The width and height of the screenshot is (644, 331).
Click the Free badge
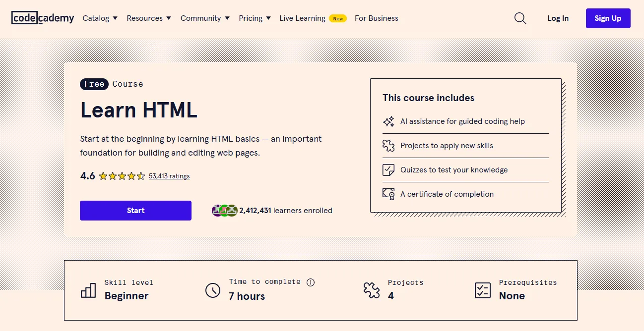tap(94, 84)
